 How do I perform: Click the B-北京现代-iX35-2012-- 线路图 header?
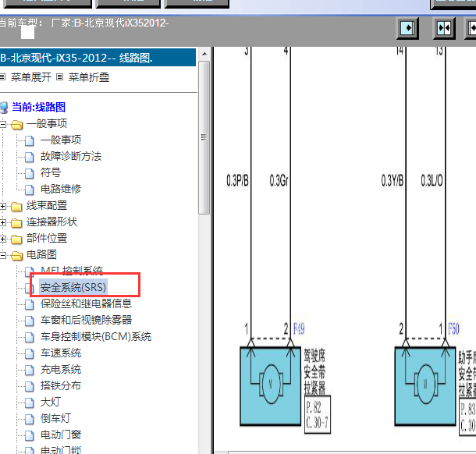click(x=98, y=58)
